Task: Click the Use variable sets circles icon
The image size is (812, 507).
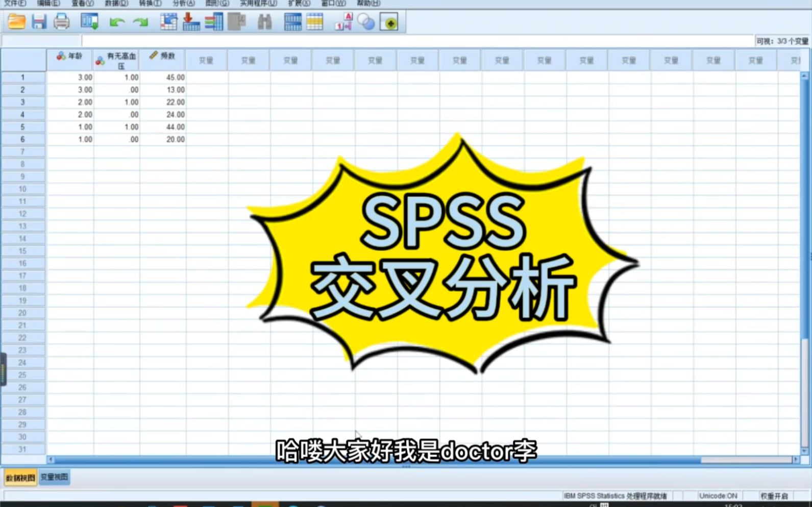Action: (366, 22)
